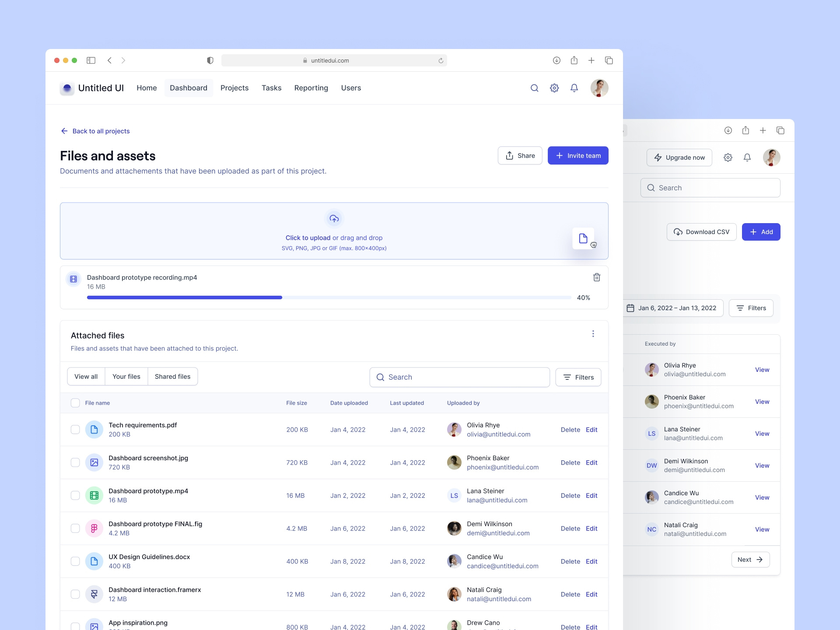Open the Filters dropdown in Attached files
The image size is (840, 630).
(x=578, y=377)
